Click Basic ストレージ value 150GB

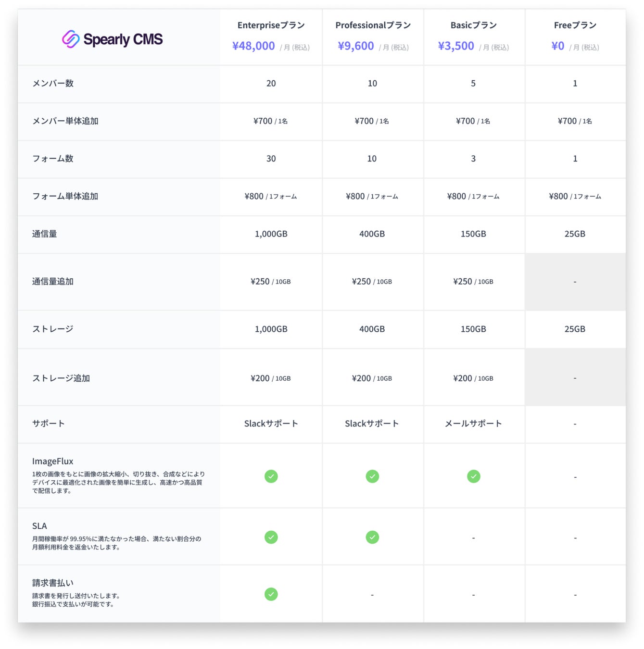[x=474, y=329]
